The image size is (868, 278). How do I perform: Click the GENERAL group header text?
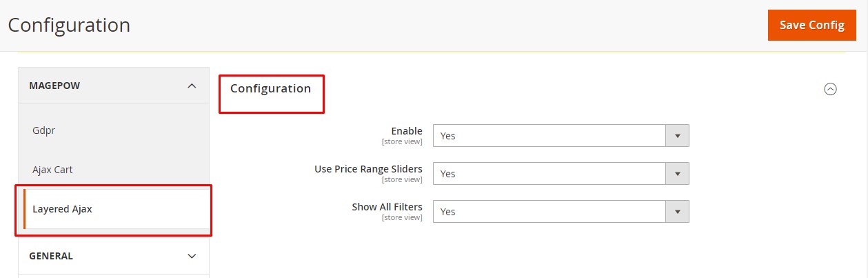click(x=51, y=256)
